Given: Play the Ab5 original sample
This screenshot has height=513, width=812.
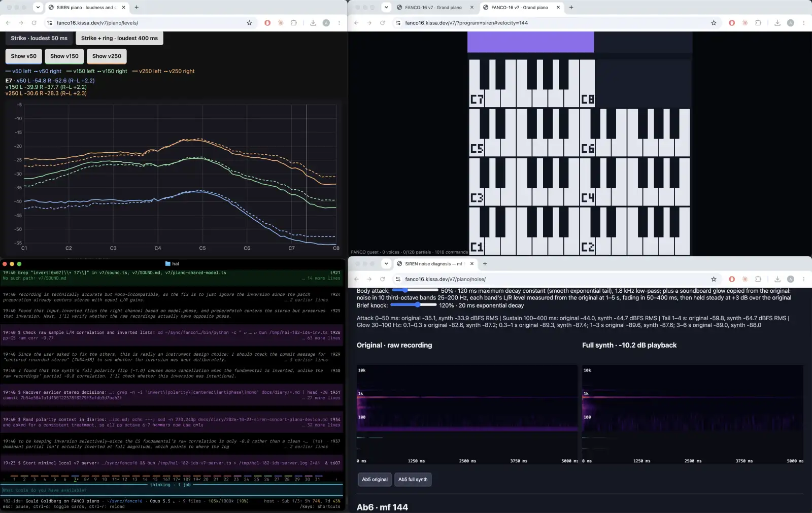Looking at the screenshot, I should coord(375,480).
